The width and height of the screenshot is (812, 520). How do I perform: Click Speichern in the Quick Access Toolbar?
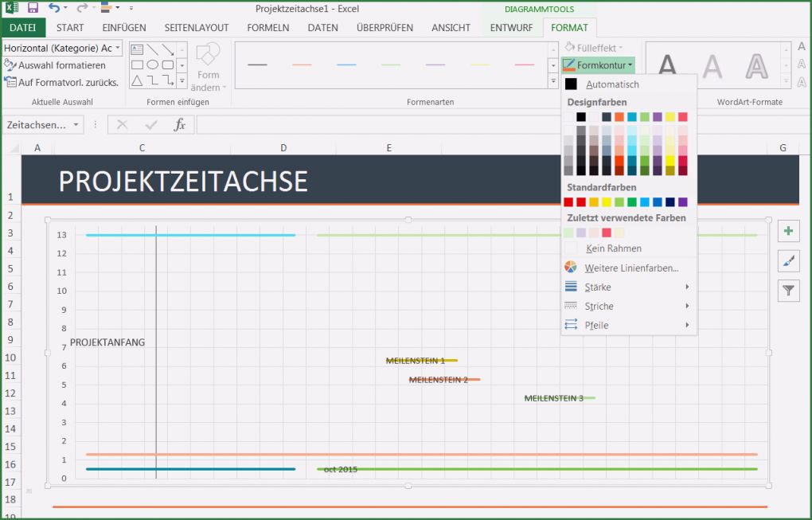click(x=31, y=7)
